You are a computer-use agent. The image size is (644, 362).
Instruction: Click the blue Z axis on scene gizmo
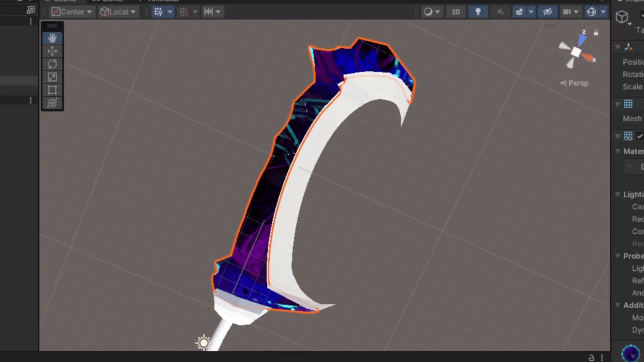coord(582,40)
